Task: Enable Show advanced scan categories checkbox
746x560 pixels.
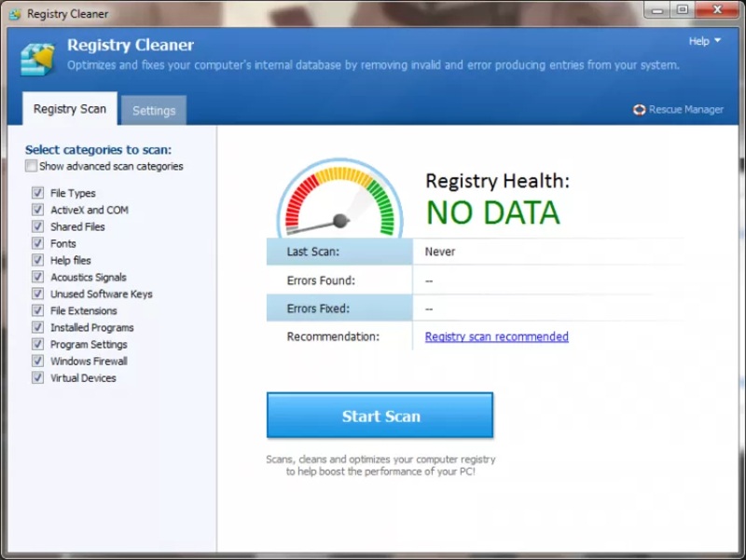Action: point(32,167)
